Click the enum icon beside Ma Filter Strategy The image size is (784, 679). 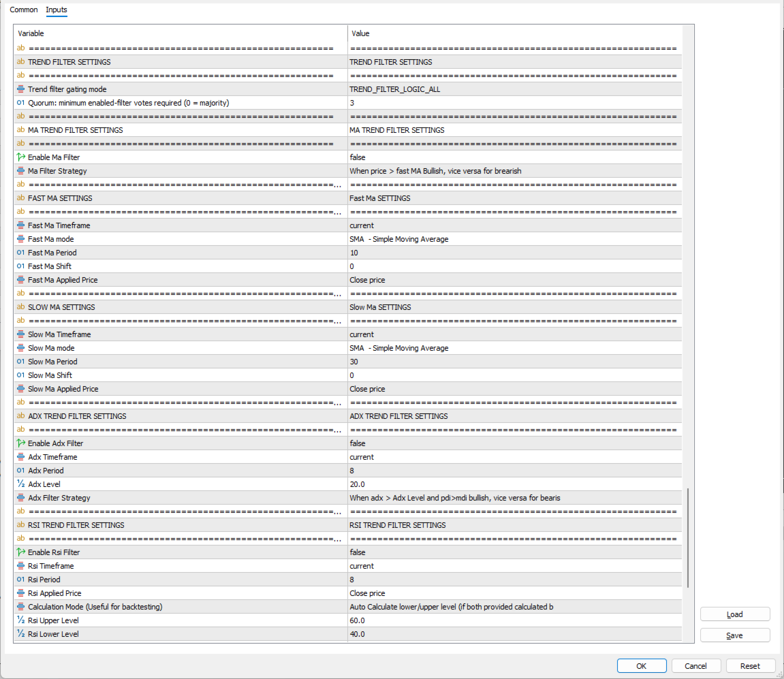(20, 170)
